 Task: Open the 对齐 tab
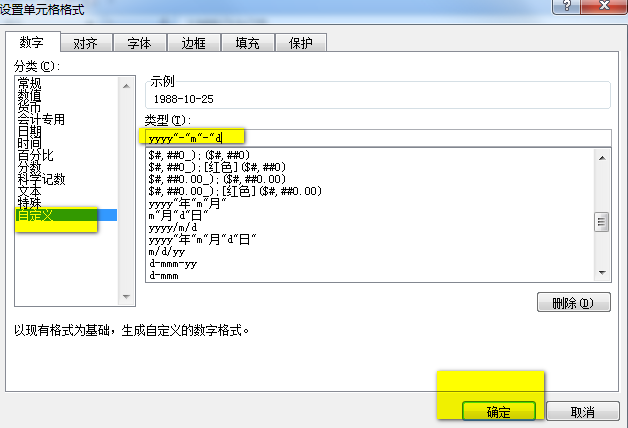point(86,43)
